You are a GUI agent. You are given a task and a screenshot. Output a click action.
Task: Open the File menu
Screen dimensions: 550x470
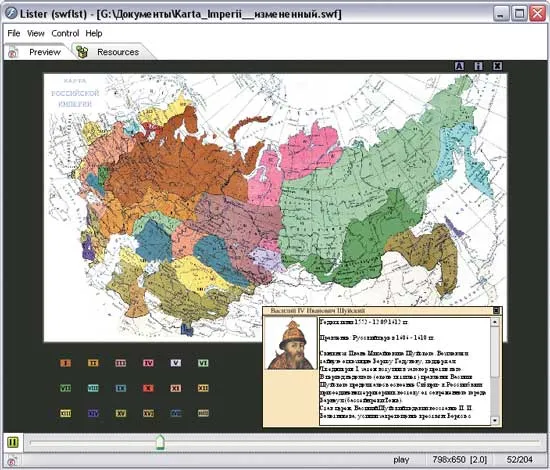click(x=14, y=33)
